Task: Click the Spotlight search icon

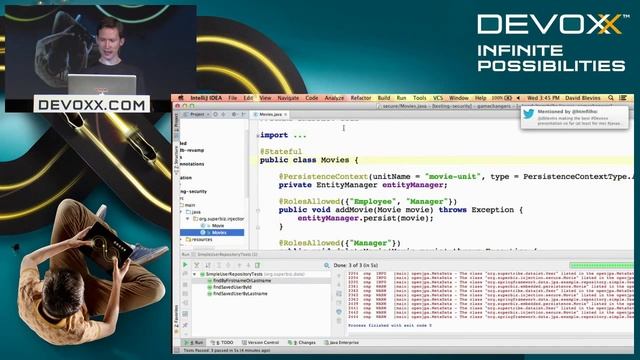Action: tap(611, 98)
